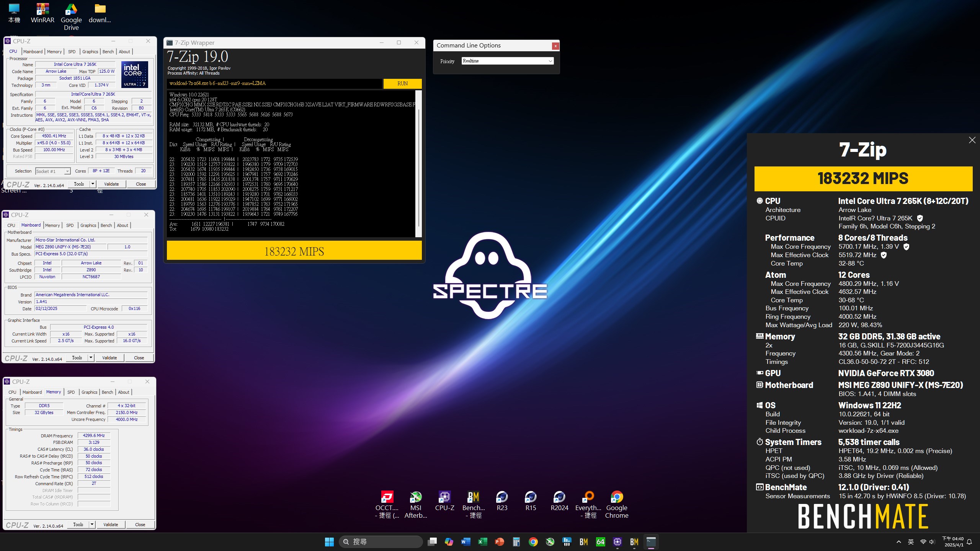Open Socket #1 Selection dropdown in CPU-Z
This screenshot has width=980, height=551.
[53, 171]
